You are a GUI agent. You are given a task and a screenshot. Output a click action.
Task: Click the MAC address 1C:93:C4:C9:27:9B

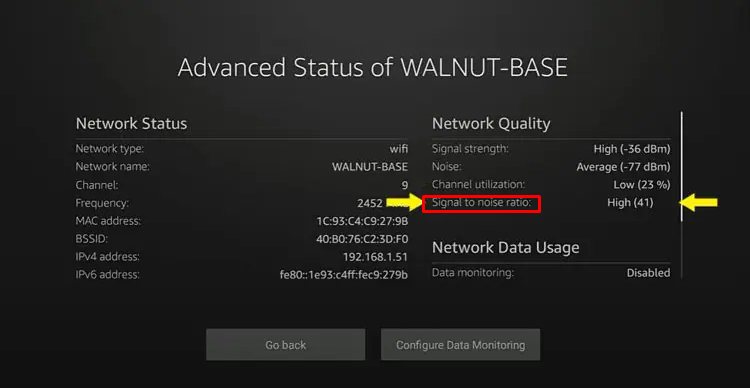[362, 221]
